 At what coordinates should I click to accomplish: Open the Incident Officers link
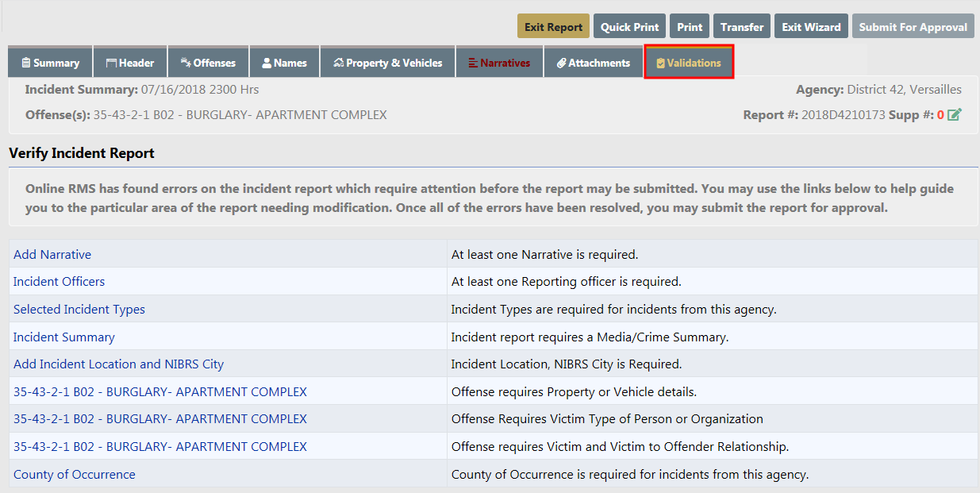coord(59,282)
